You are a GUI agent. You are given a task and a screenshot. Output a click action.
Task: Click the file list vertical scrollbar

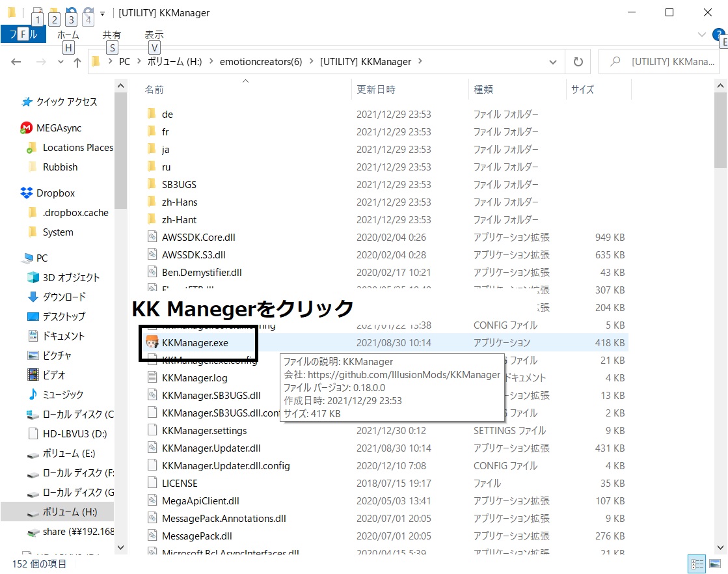[x=720, y=316]
